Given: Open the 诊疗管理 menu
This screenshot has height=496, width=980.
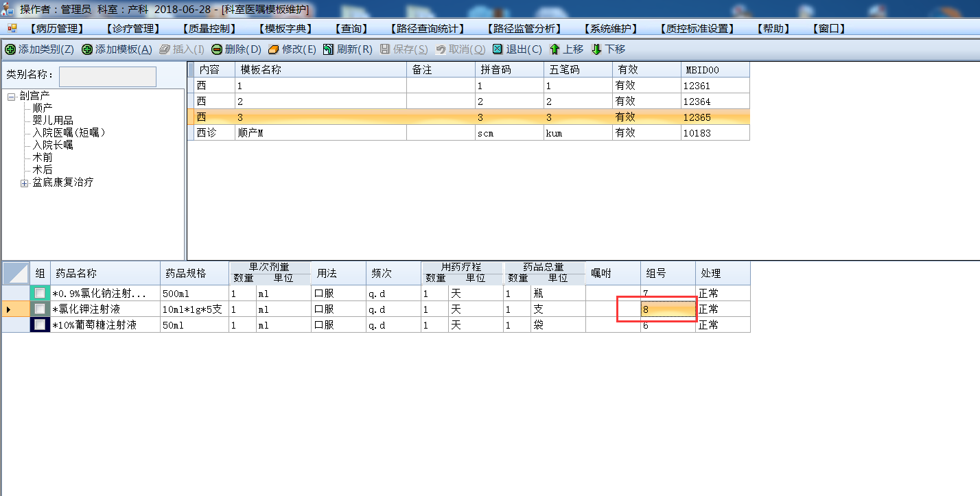Looking at the screenshot, I should point(132,29).
